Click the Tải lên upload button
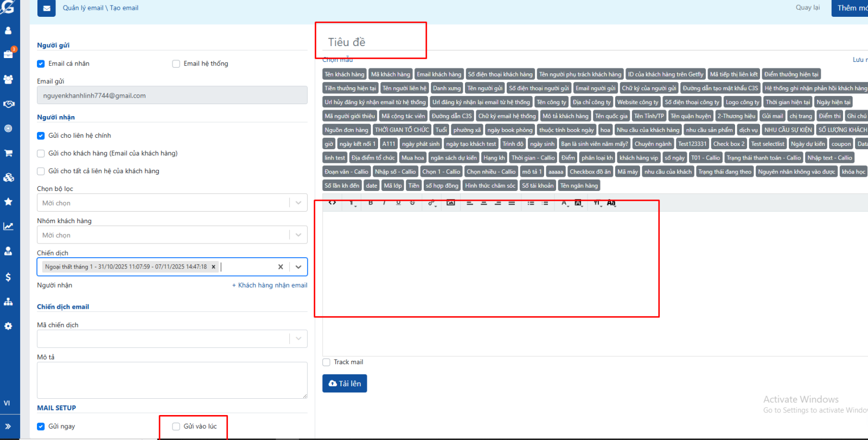 click(344, 384)
